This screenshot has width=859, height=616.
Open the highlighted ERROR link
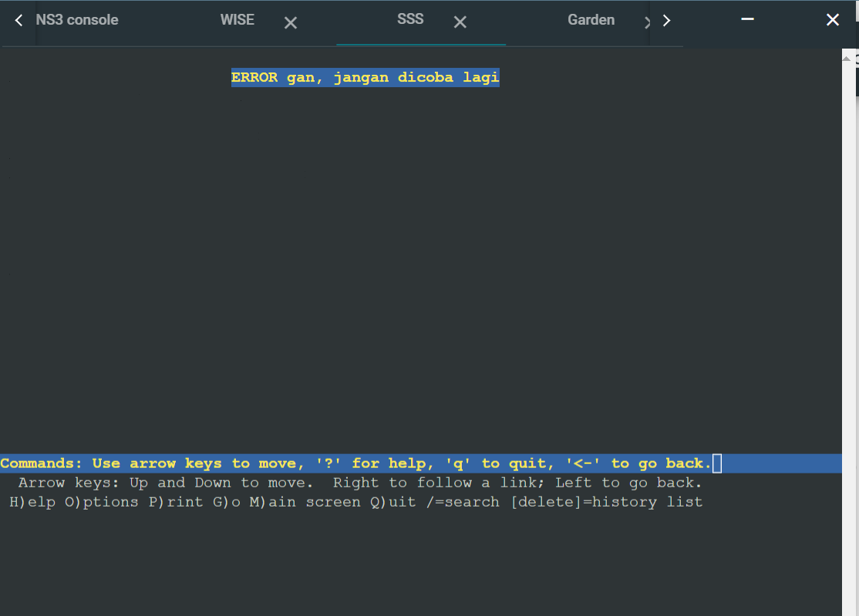[365, 76]
